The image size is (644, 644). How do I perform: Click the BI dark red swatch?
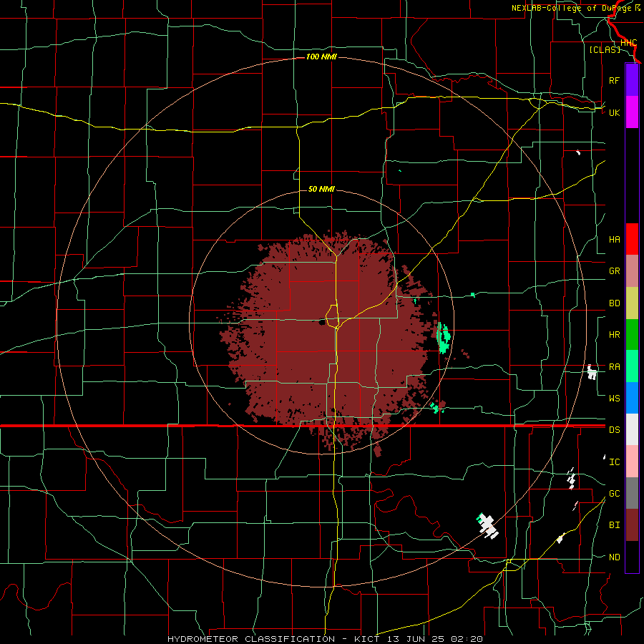[x=632, y=525]
